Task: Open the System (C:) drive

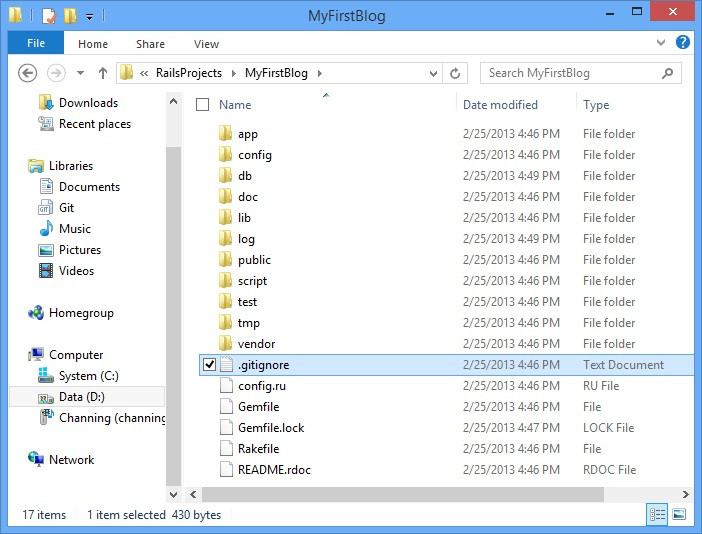Action: pos(89,376)
